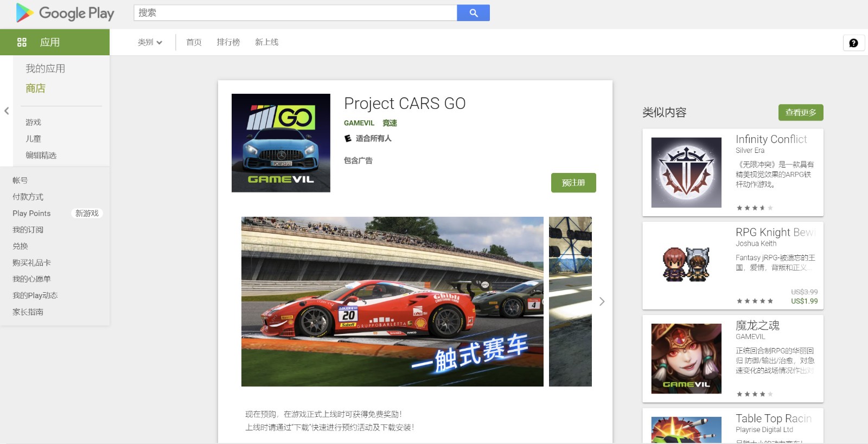Viewport: 868px width, 444px height.
Task: Click 竞速 category link
Action: tap(390, 123)
